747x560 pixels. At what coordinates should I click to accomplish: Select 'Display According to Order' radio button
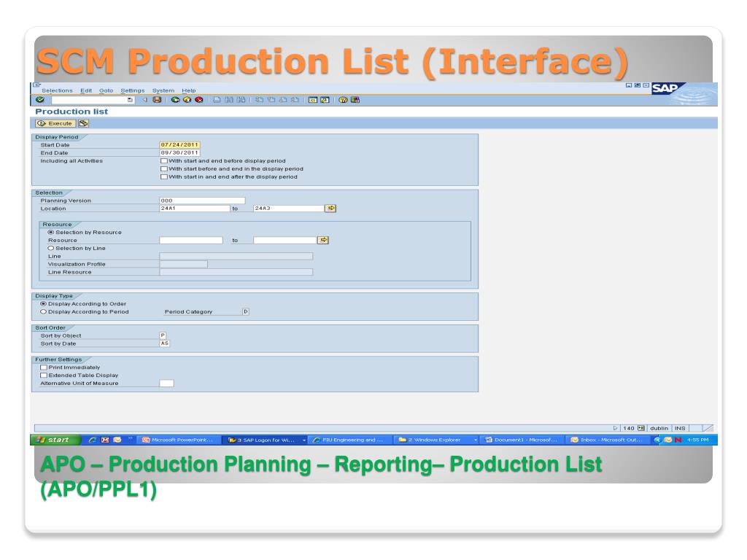tap(43, 304)
